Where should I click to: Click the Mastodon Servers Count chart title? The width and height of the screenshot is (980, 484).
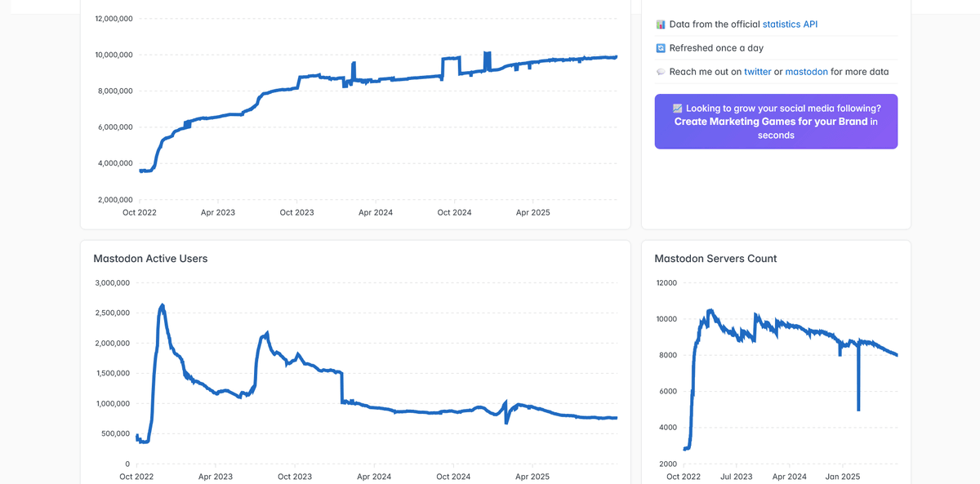(715, 259)
